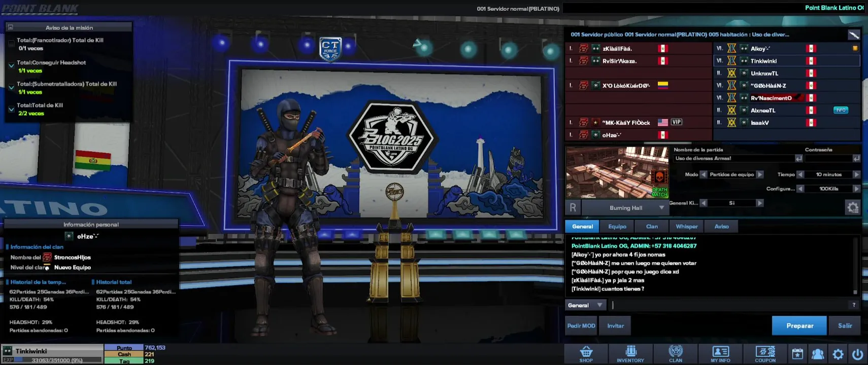Click the Nombre de la partida field
The image size is (868, 365).
tap(734, 159)
